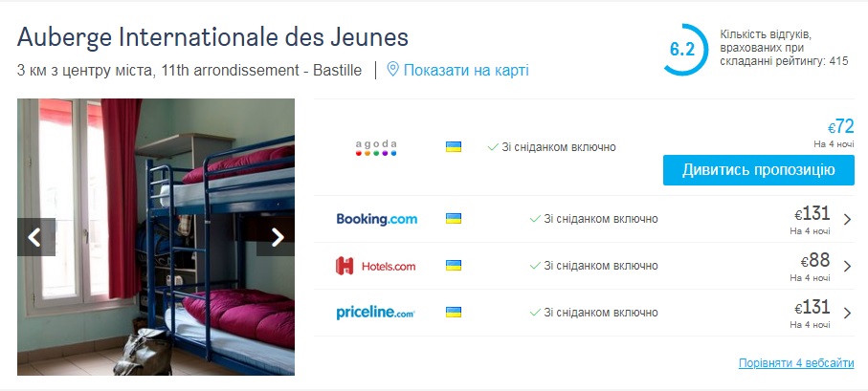Image resolution: width=868 pixels, height=391 pixels.
Task: Expand the Hotels.com €88 offer arrow
Action: [847, 266]
